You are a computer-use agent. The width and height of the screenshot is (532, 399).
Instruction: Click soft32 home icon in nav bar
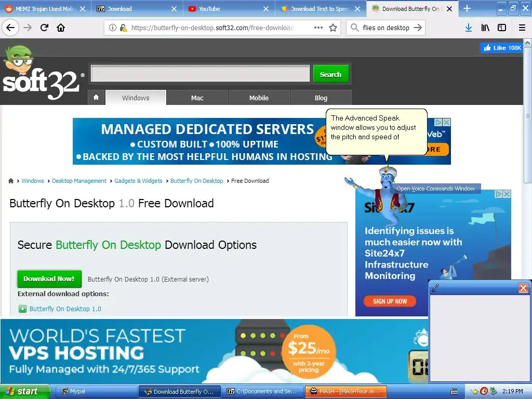[x=96, y=97]
